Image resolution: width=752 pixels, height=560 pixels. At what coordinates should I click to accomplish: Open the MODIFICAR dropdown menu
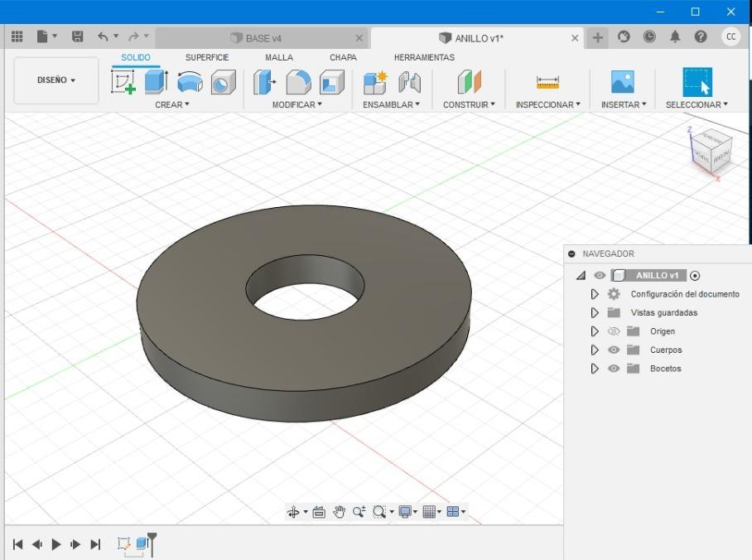[x=296, y=104]
